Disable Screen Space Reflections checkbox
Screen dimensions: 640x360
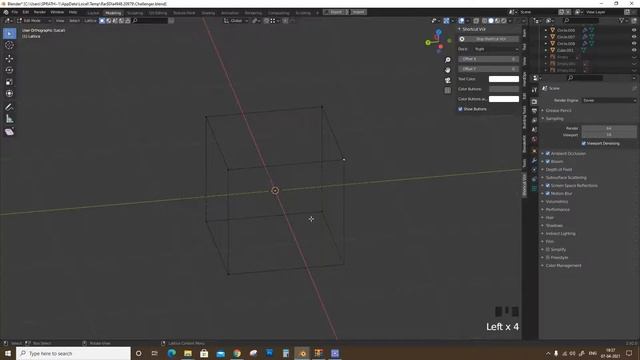[548, 186]
